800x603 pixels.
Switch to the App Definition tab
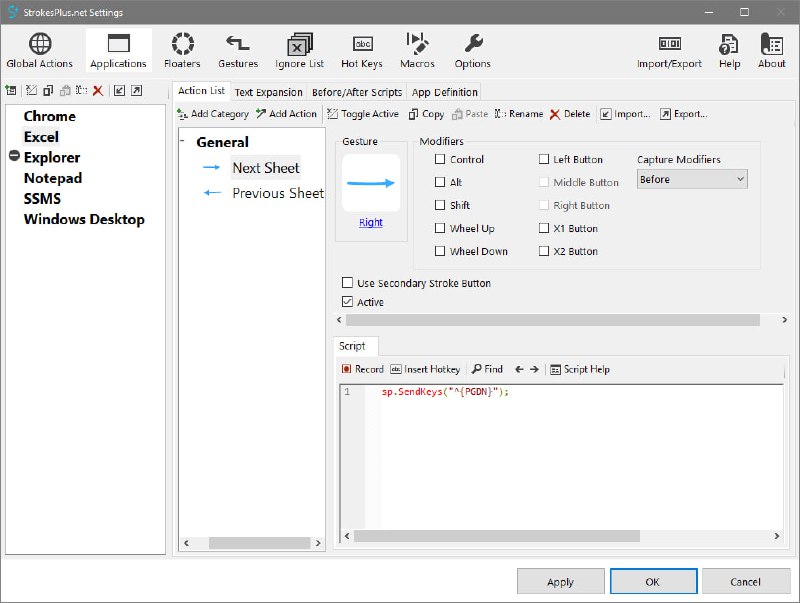tap(445, 92)
